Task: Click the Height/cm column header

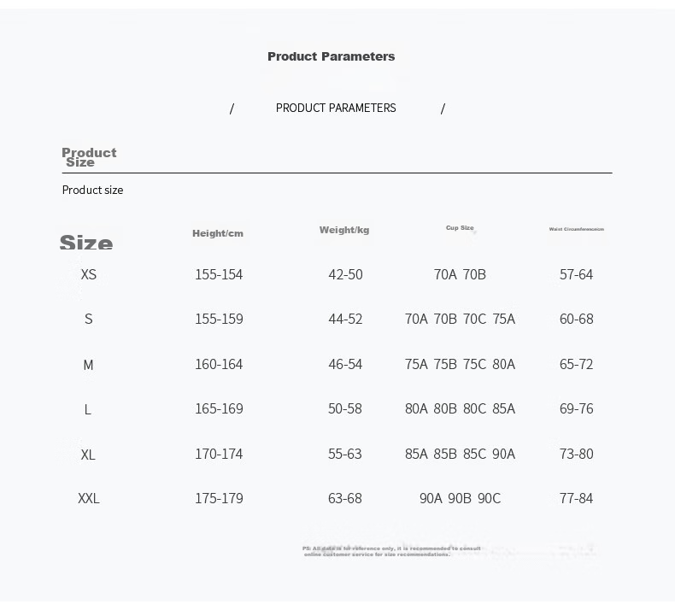Action: tap(218, 233)
